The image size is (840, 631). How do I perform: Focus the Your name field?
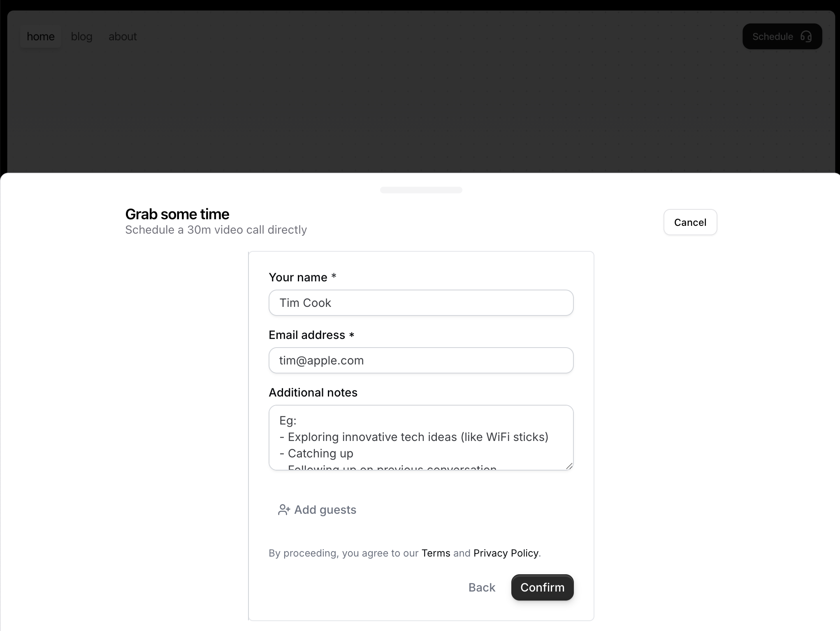pos(421,303)
